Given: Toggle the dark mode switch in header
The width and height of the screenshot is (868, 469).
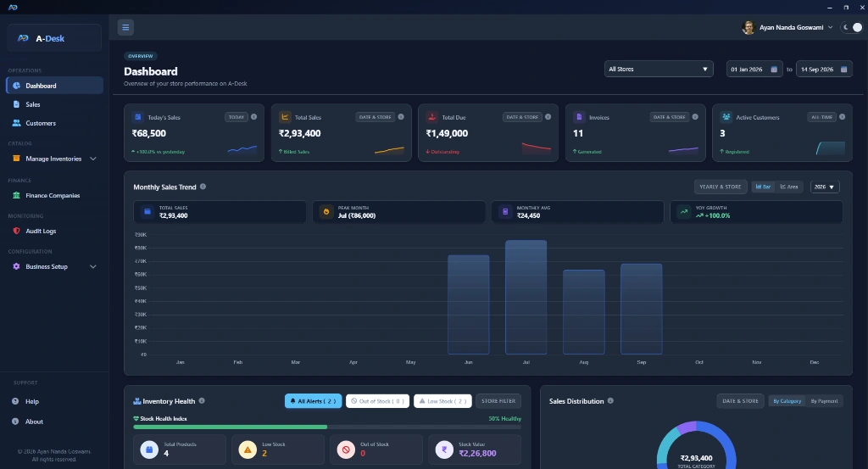Looking at the screenshot, I should [853, 27].
